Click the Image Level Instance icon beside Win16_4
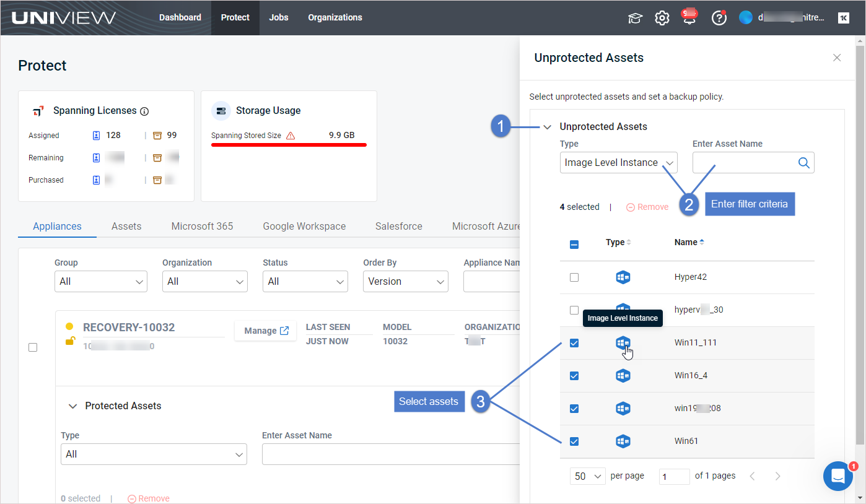The width and height of the screenshot is (866, 504). (x=623, y=375)
